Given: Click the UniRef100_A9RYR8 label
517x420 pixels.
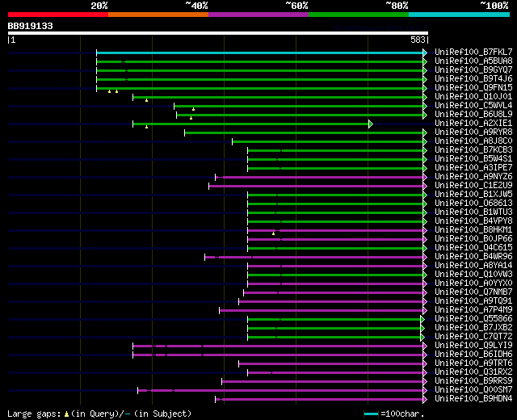Looking at the screenshot, I should pyautogui.click(x=473, y=132).
